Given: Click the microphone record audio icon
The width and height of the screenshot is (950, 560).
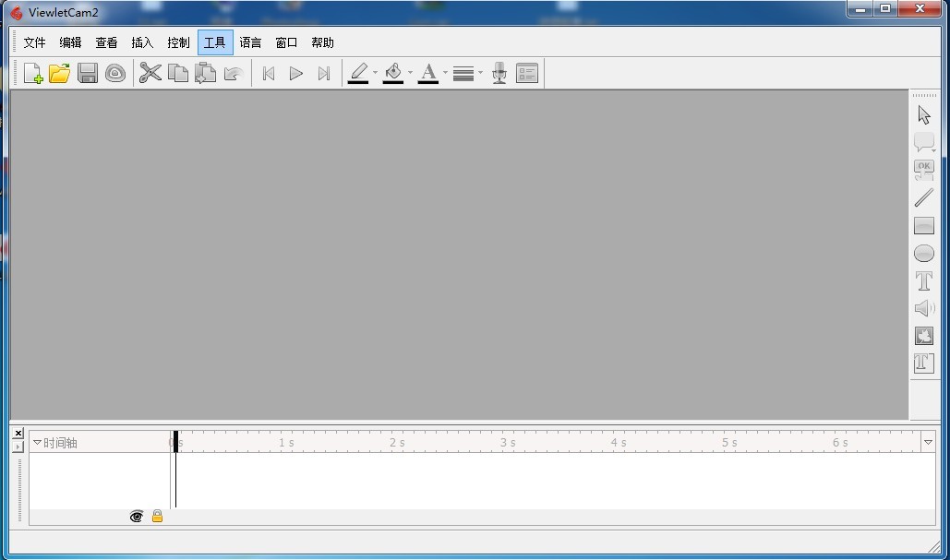Looking at the screenshot, I should pyautogui.click(x=499, y=74).
